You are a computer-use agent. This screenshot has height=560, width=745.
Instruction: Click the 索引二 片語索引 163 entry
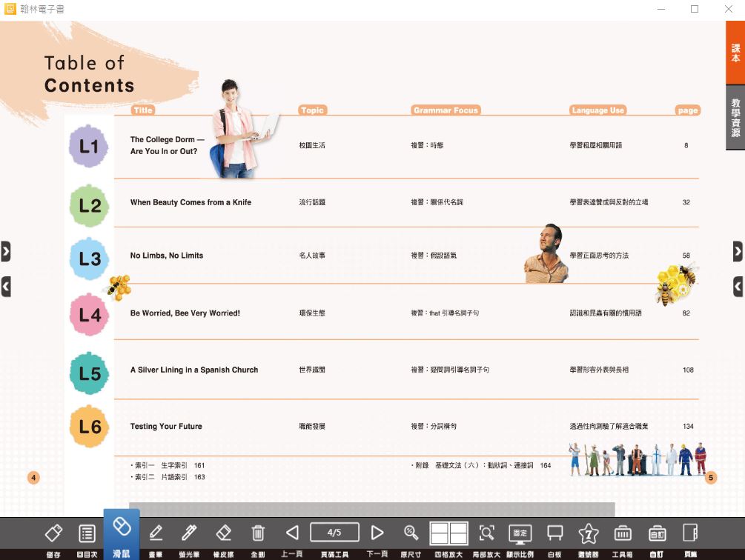(168, 477)
